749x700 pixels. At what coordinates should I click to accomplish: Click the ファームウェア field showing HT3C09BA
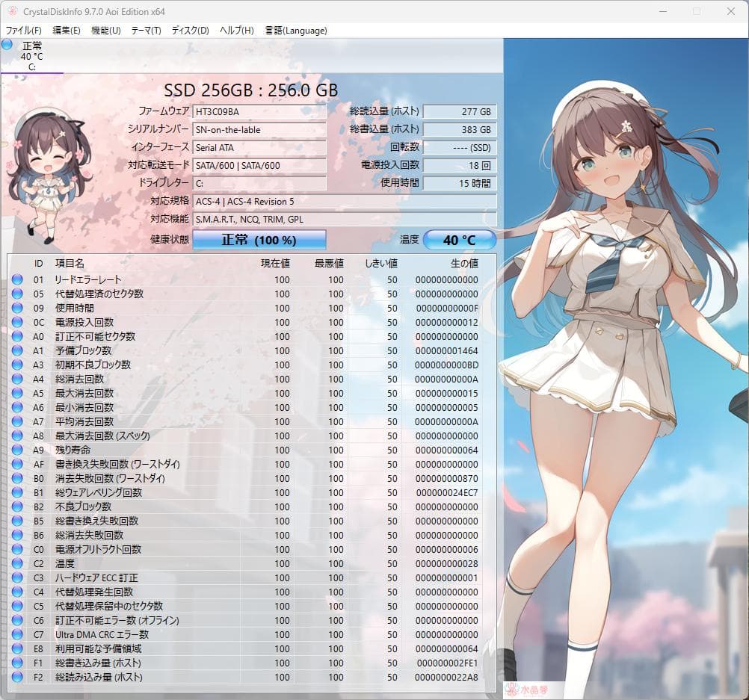[259, 111]
